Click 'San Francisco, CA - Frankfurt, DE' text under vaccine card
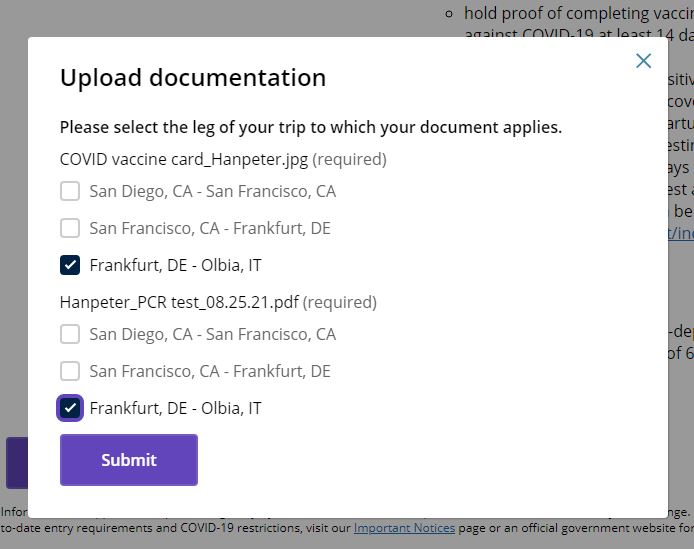 209,228
